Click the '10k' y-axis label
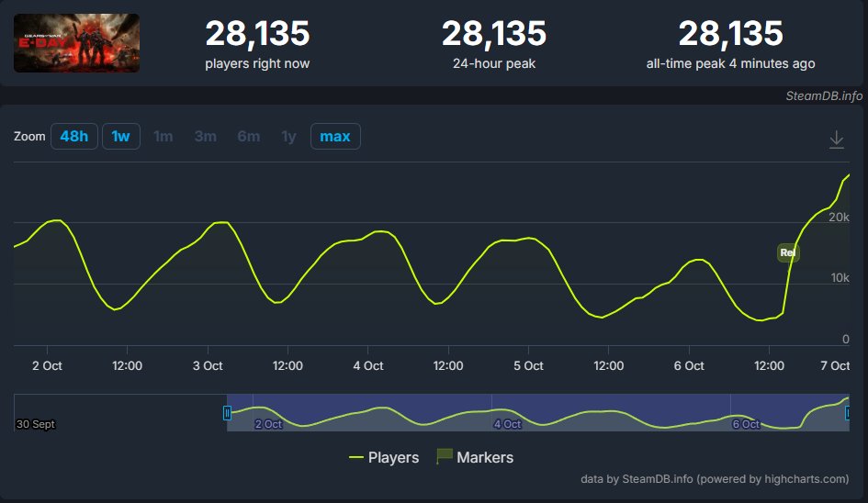 (840, 278)
